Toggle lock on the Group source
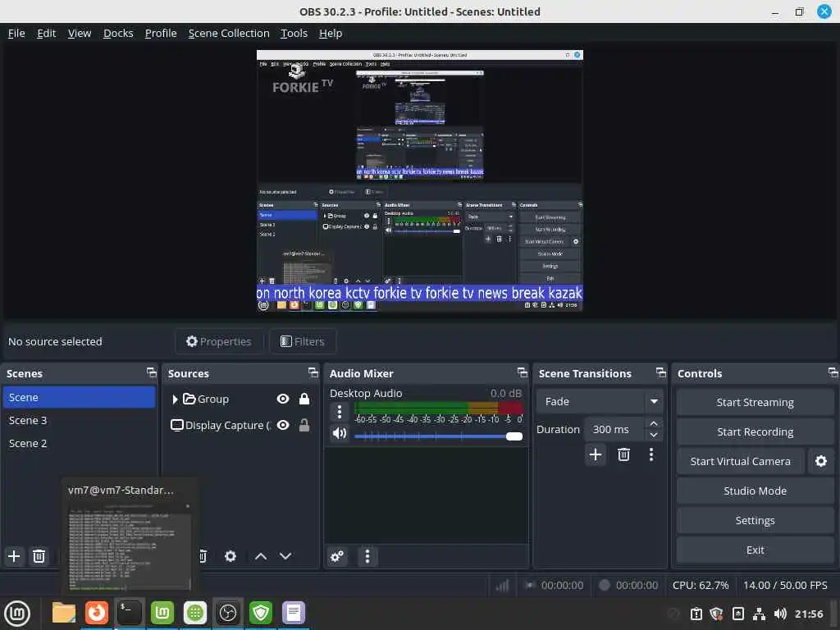This screenshot has height=630, width=840. pyautogui.click(x=304, y=399)
